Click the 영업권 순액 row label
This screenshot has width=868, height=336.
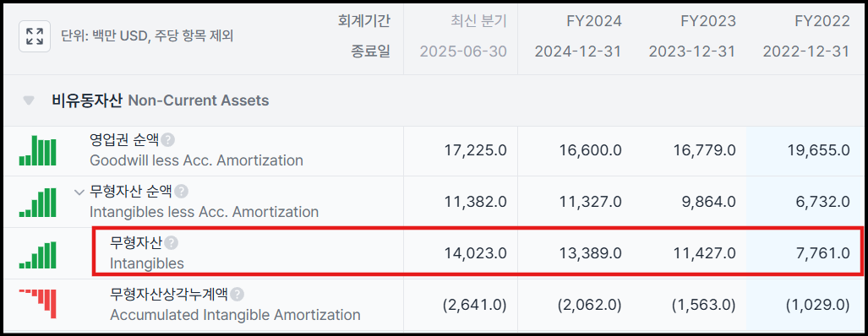124,140
